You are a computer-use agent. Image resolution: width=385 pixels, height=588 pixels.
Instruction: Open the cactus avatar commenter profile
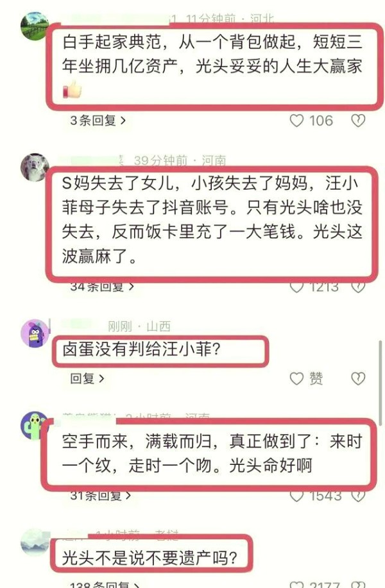(x=34, y=425)
